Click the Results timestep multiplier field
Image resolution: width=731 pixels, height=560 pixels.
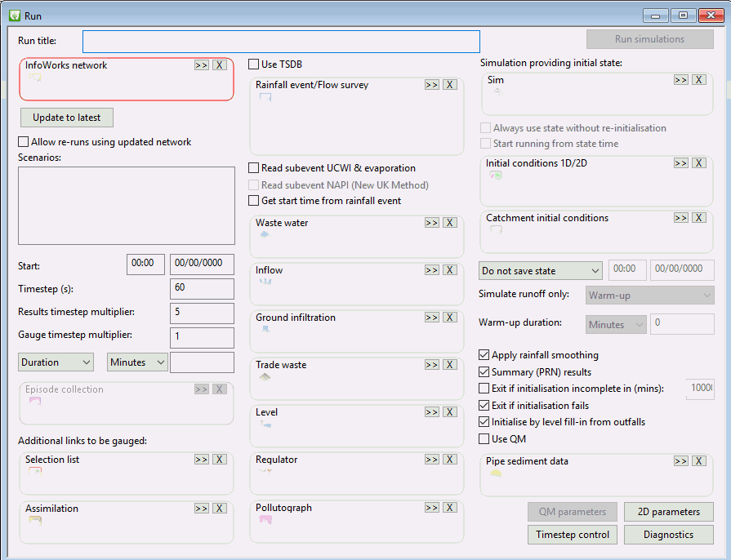[202, 313]
